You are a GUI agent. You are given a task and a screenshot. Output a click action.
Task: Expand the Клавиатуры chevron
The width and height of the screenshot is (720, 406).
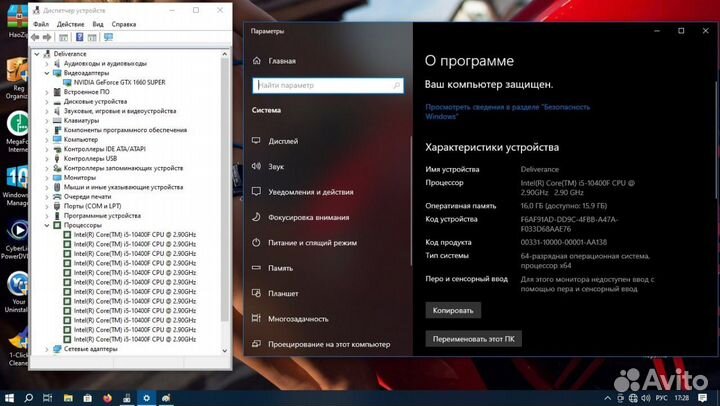(x=47, y=121)
